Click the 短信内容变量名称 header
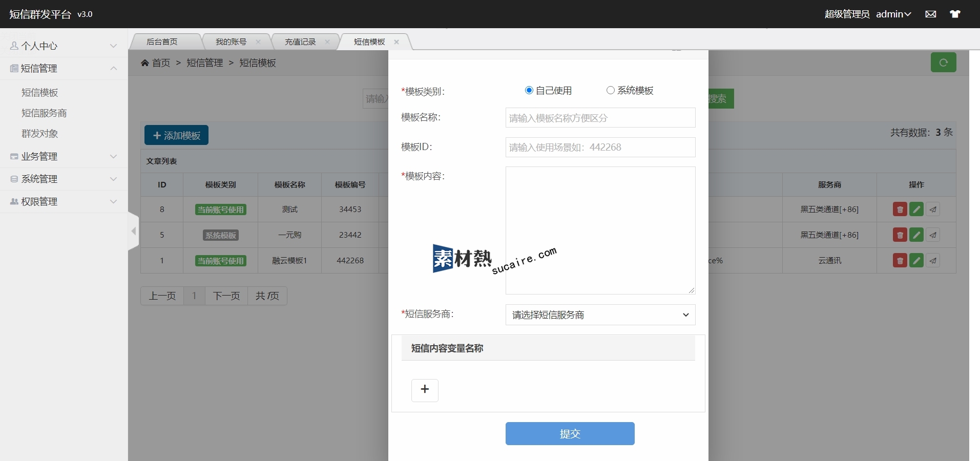 pyautogui.click(x=548, y=348)
